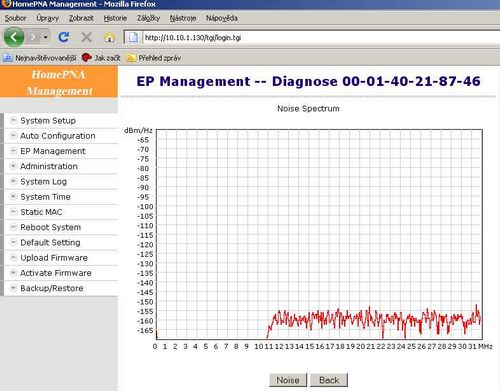Expand the plus icon beside Backup/Restore
This screenshot has width=500, height=391.
click(13, 288)
